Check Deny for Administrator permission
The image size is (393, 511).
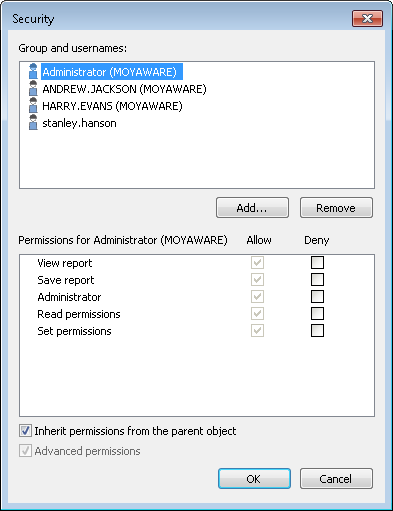317,296
